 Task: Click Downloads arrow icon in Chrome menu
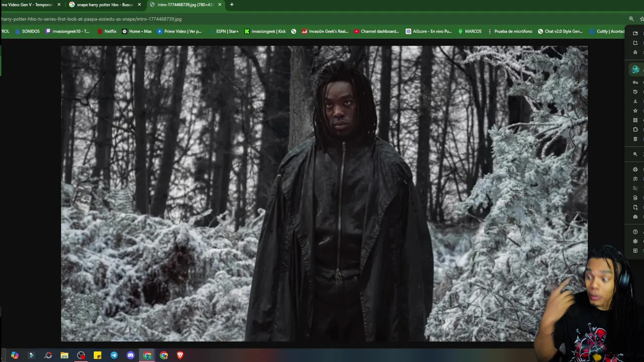pos(635,101)
